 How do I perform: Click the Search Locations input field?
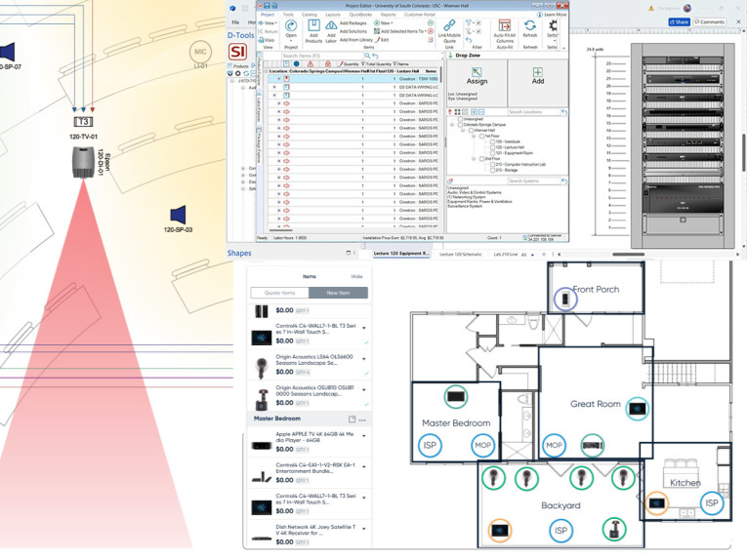533,112
